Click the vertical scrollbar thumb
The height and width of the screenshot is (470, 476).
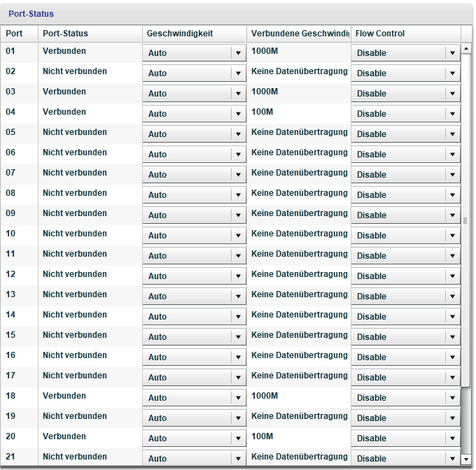(466, 220)
